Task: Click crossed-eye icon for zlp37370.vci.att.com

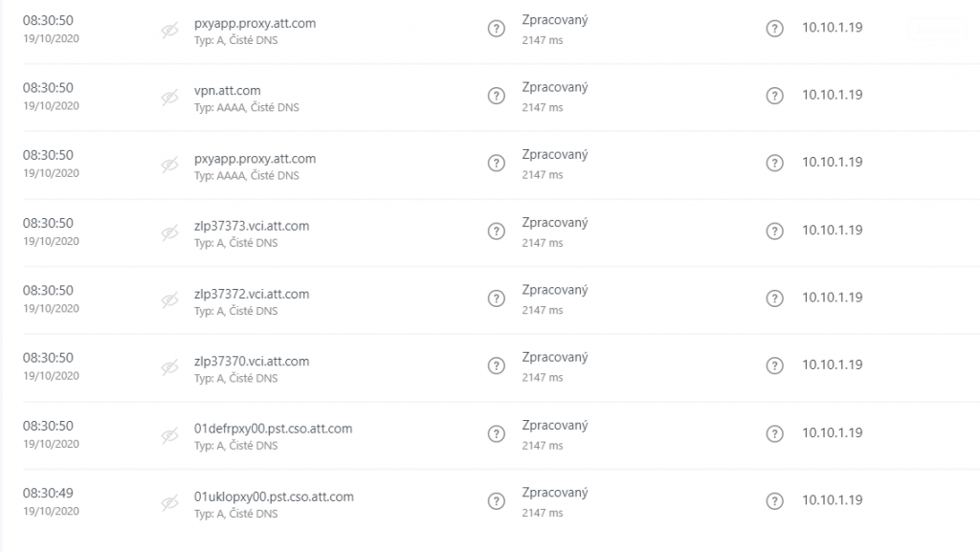Action: pos(170,367)
